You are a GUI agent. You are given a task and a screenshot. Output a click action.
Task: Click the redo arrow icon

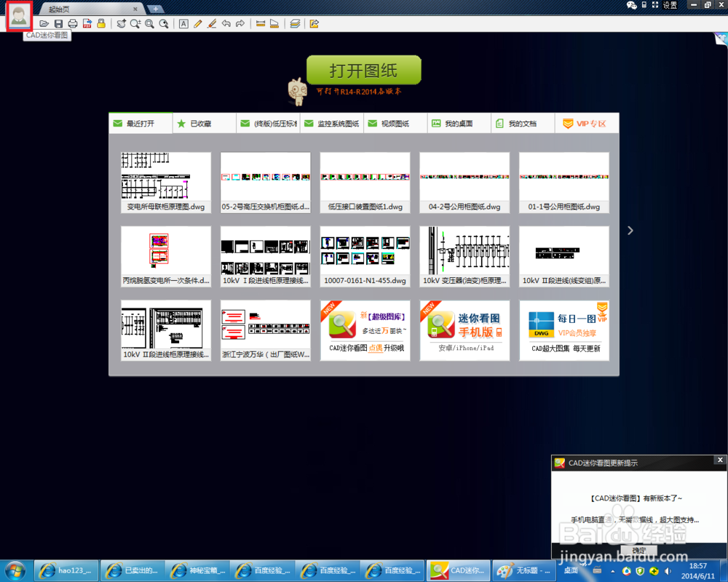[x=240, y=24]
